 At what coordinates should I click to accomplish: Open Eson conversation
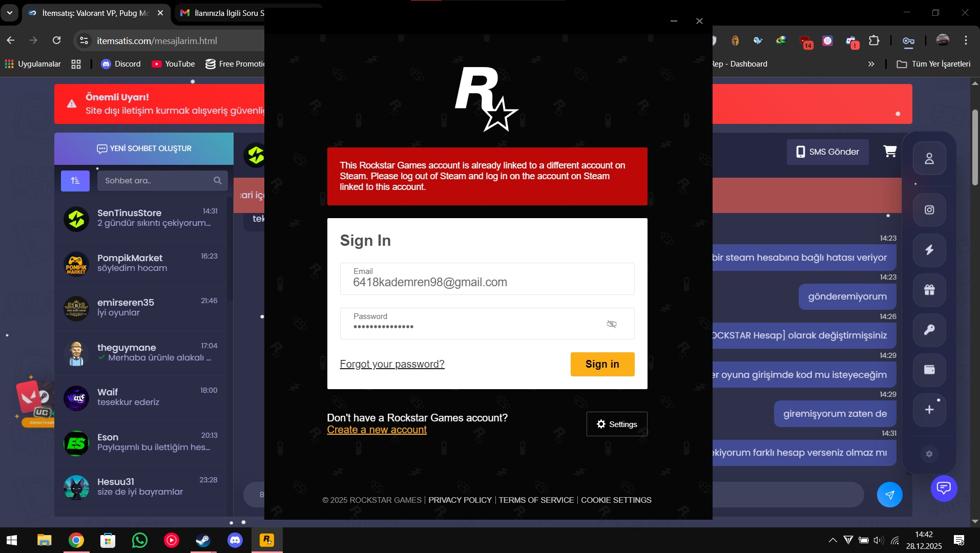[x=141, y=442]
